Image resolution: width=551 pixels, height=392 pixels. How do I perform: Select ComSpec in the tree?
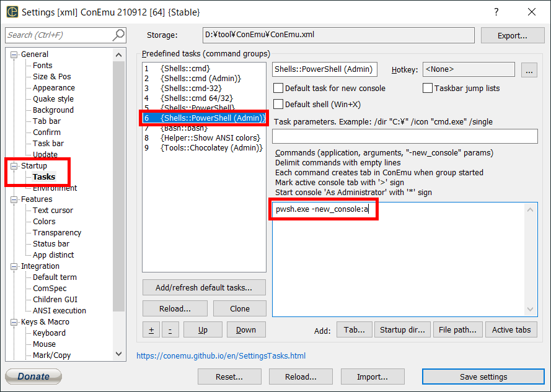(x=50, y=289)
